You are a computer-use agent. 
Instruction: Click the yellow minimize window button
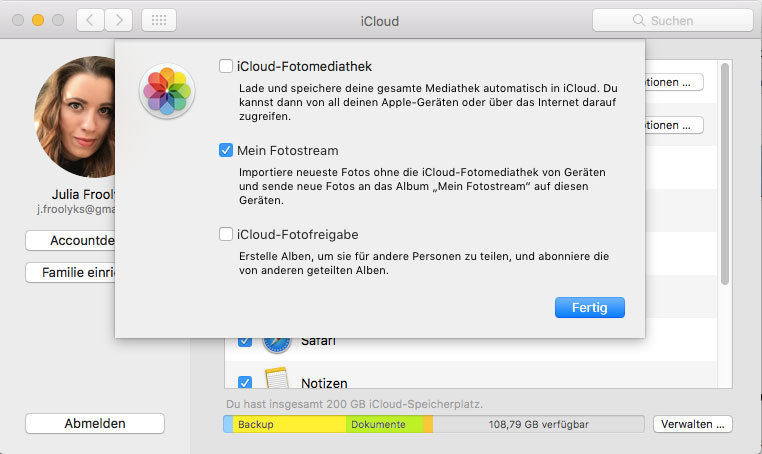tap(38, 20)
